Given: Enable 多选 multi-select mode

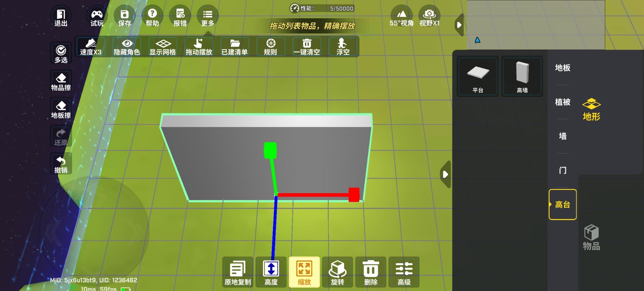Looking at the screenshot, I should click(61, 53).
